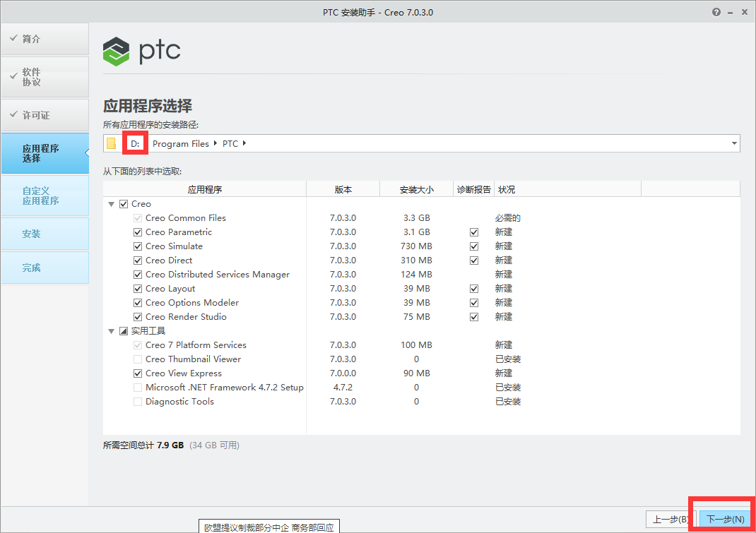Disable Creo Simulate installation

[137, 246]
